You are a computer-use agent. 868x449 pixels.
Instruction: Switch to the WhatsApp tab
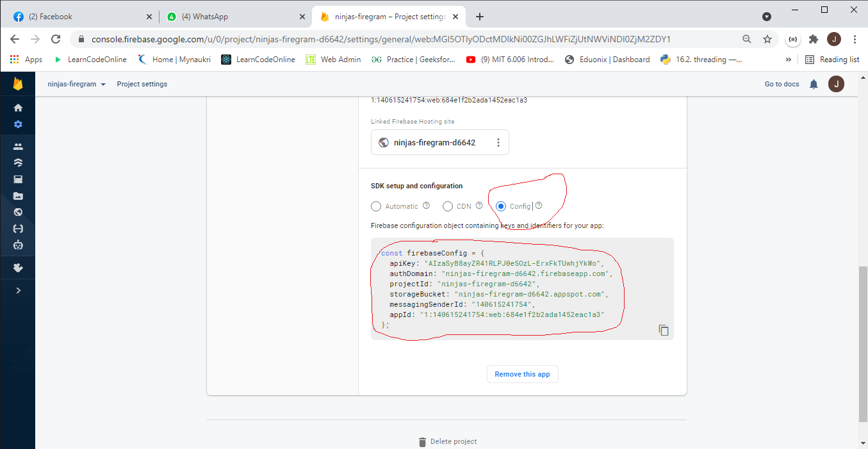click(x=236, y=17)
